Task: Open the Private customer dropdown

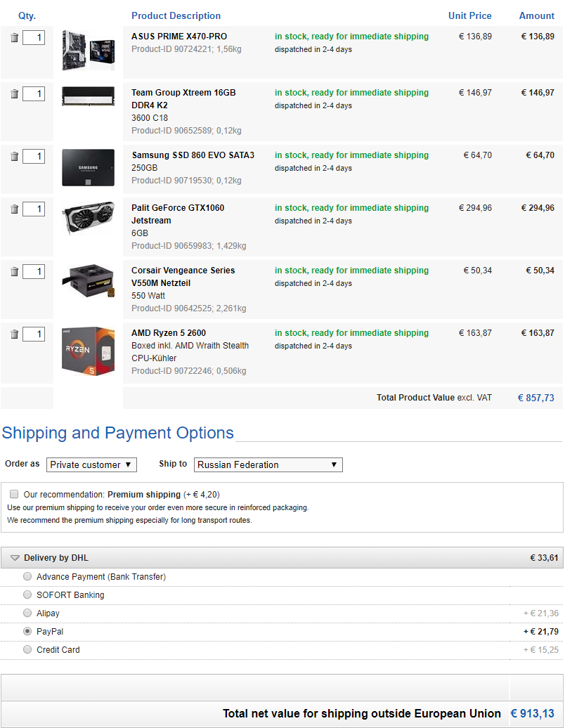Action: pyautogui.click(x=91, y=464)
